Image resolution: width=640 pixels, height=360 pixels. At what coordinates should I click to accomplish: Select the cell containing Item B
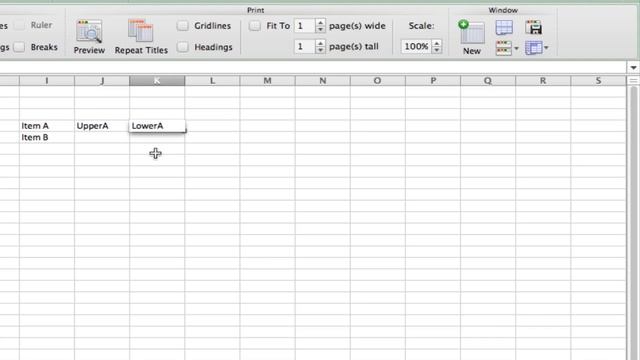pyautogui.click(x=47, y=137)
